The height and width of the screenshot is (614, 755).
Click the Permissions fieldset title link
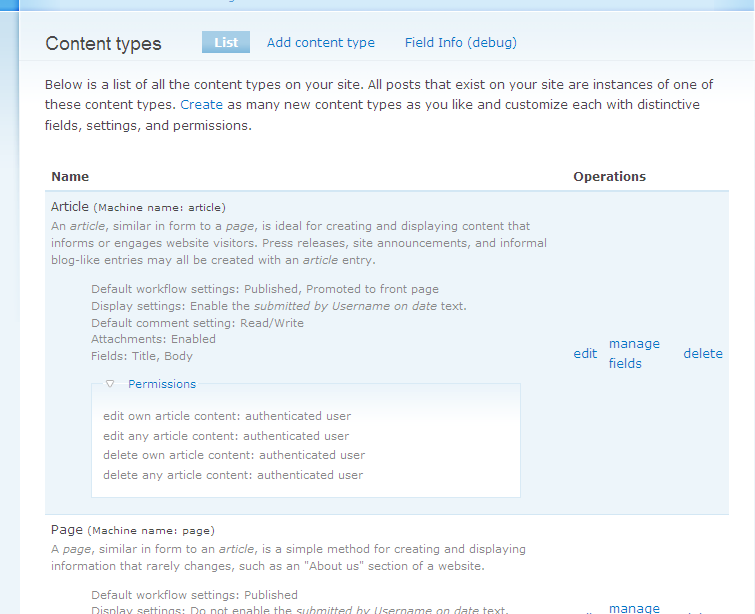tap(162, 384)
